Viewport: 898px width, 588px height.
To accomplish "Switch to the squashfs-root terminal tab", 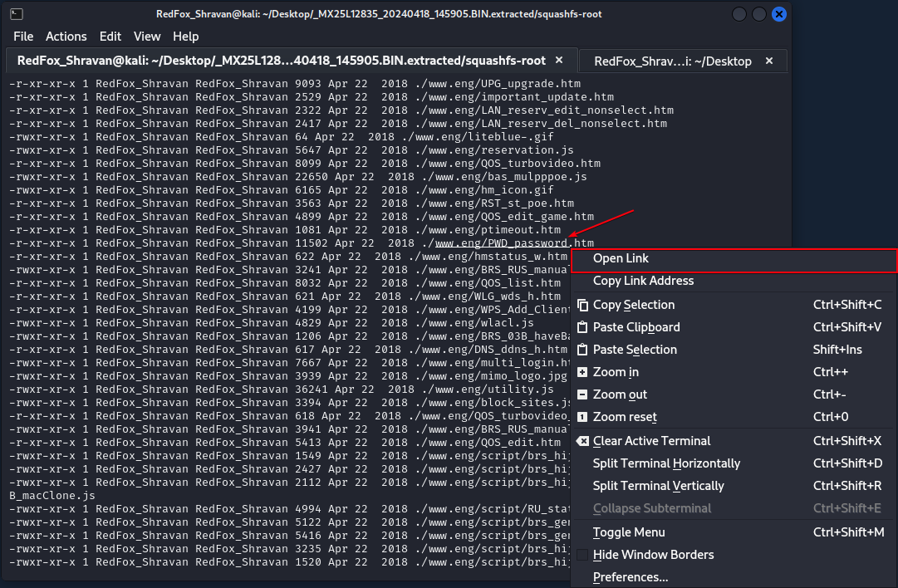I will click(x=291, y=60).
